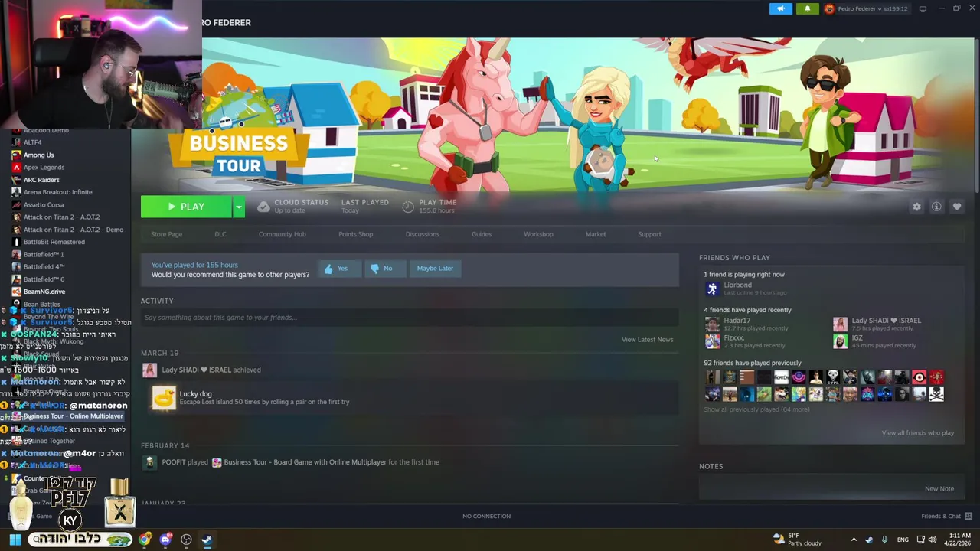Open the Workshop tab
The image size is (980, 551).
click(538, 234)
